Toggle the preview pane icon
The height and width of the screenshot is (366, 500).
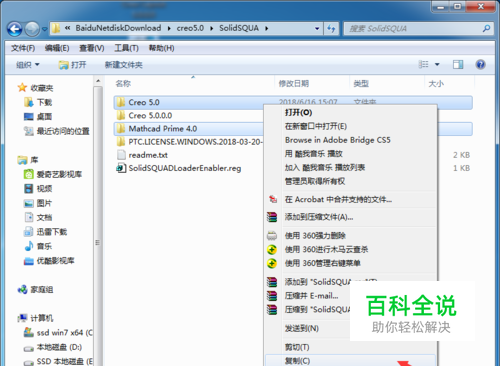click(458, 64)
